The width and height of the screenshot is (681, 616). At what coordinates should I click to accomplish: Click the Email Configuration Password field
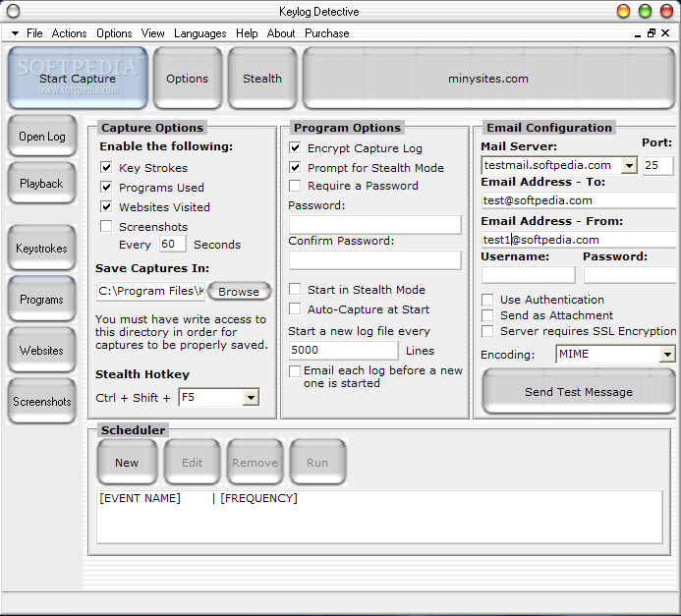(x=629, y=275)
